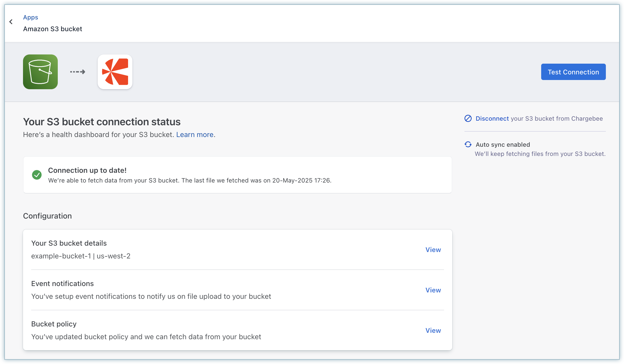The width and height of the screenshot is (624, 364).
Task: Click the example-bucket-1 us-west-2 text
Action: tap(81, 256)
